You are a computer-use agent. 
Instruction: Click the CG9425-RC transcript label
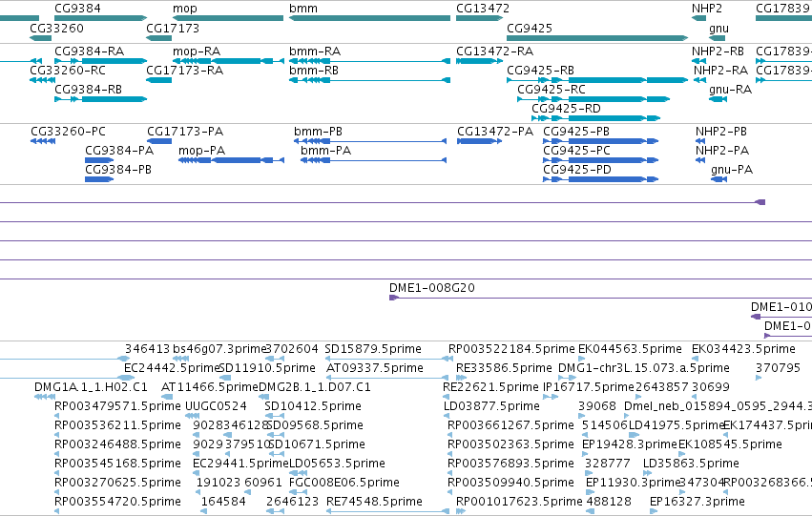click(552, 89)
